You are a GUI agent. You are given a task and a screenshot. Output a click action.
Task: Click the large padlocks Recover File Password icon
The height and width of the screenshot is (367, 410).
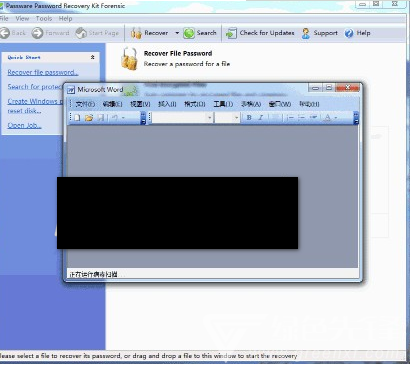click(130, 59)
